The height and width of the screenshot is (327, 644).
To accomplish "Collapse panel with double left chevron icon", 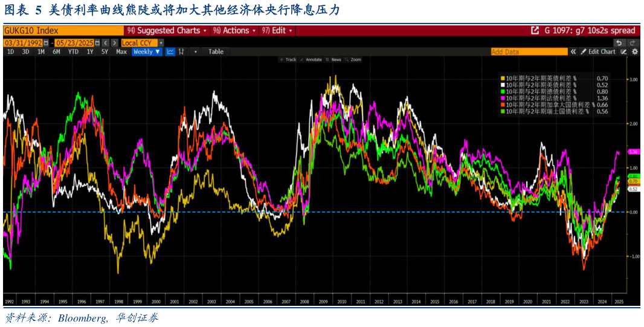I will 573,52.
